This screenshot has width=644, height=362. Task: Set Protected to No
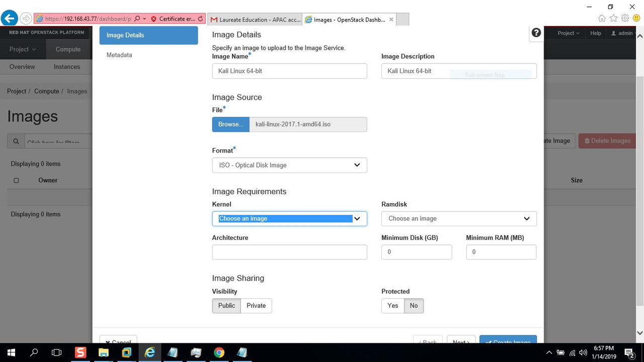414,306
